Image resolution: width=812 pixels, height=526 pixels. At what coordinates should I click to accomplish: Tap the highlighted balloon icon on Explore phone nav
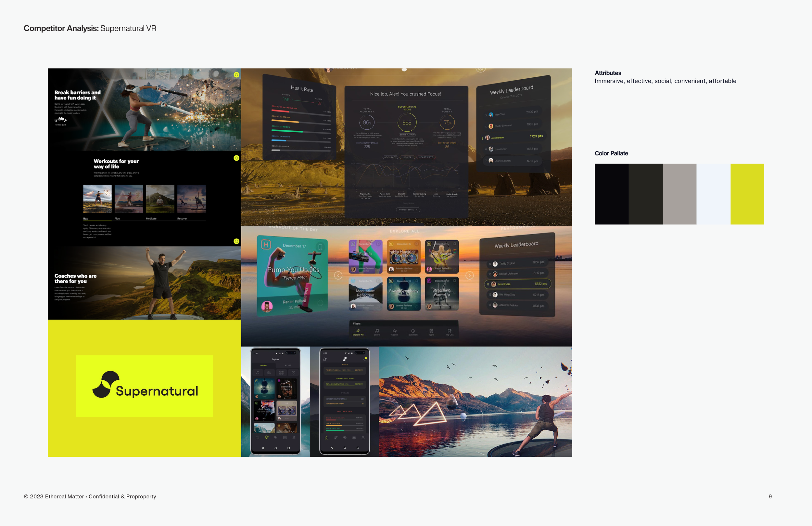point(266,437)
